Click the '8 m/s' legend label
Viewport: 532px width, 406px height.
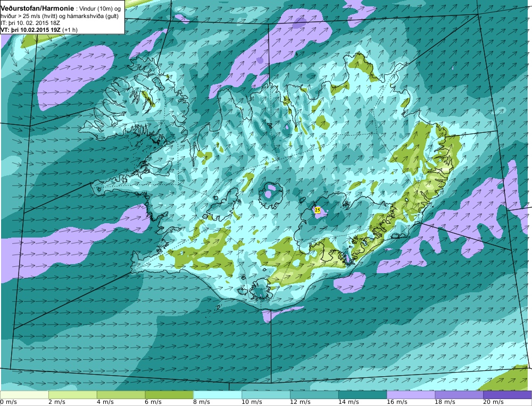(202, 402)
